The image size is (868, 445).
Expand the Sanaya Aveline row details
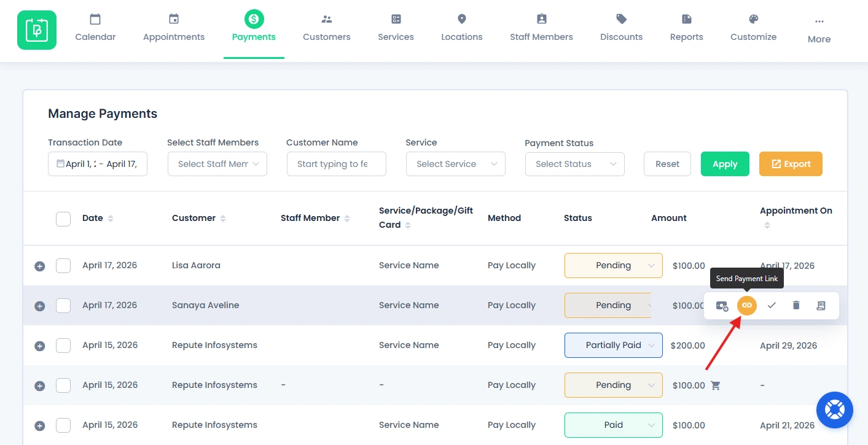coord(40,306)
